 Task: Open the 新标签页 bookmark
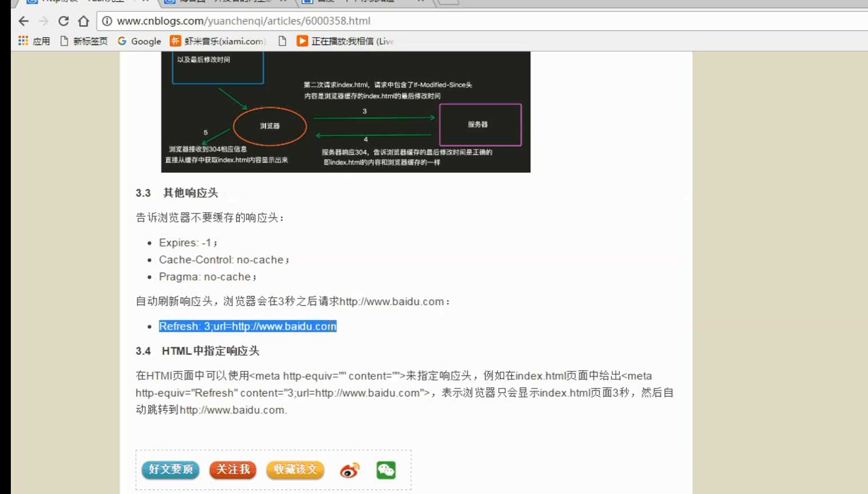click(x=84, y=41)
